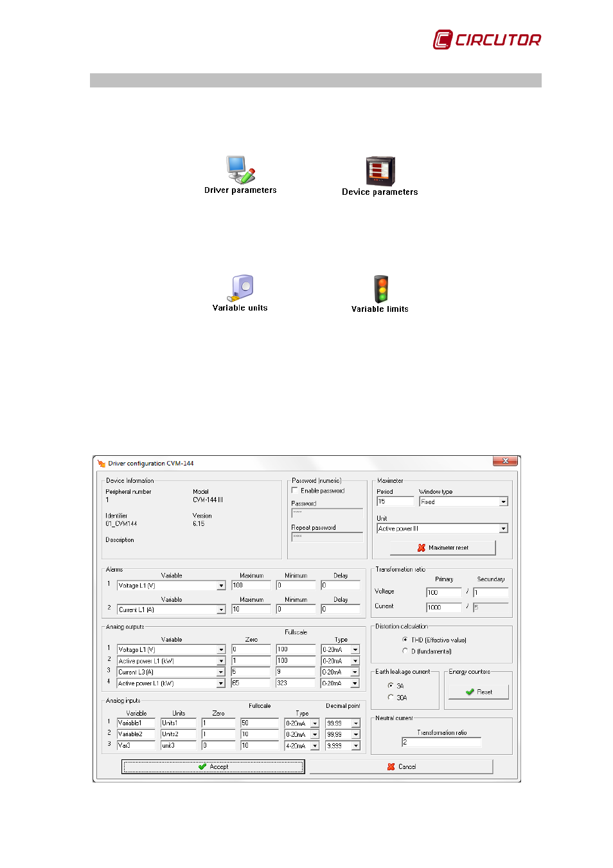Screen dimensions: 613x868
Task: Click Accept to confirm configuration
Action: pos(213,766)
